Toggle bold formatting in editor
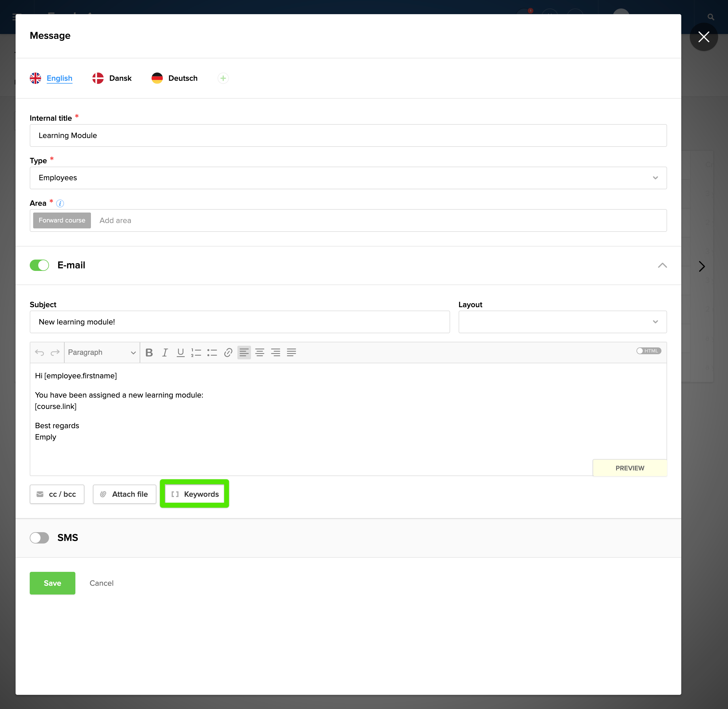 point(149,352)
